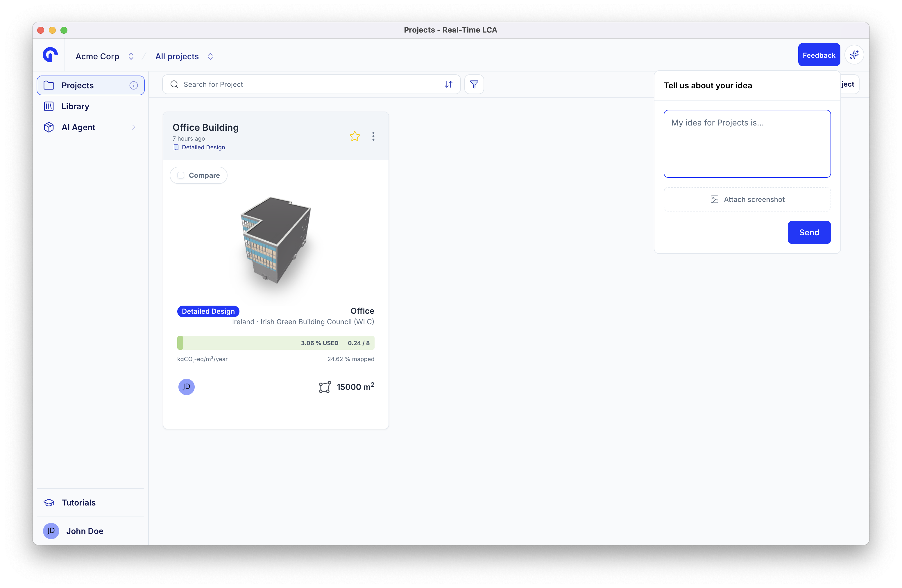The width and height of the screenshot is (902, 588).
Task: Open AI Agent in the sidebar
Action: (x=91, y=127)
